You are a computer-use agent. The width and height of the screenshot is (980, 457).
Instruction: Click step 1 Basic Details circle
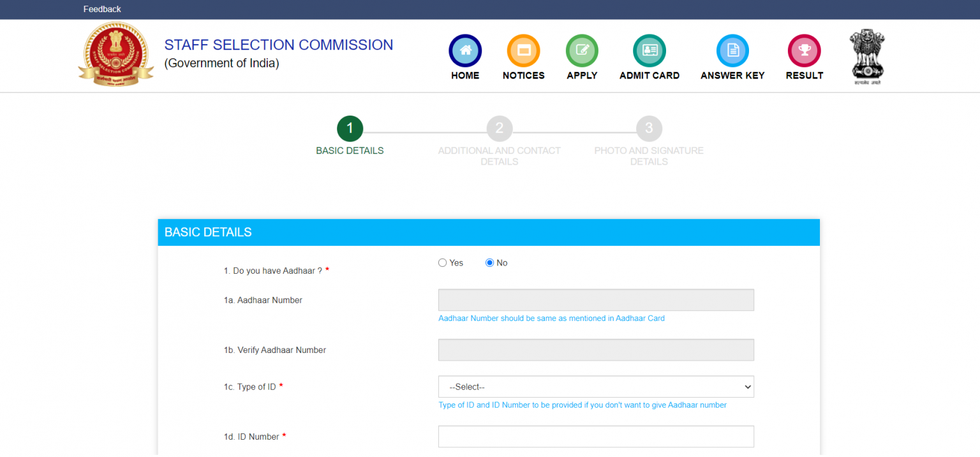pyautogui.click(x=350, y=129)
